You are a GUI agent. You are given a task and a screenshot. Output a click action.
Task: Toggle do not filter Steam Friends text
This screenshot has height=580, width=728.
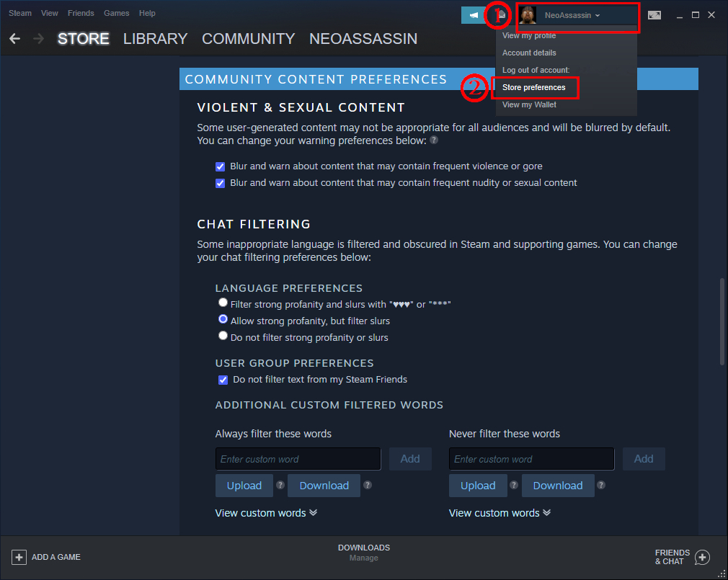(223, 380)
